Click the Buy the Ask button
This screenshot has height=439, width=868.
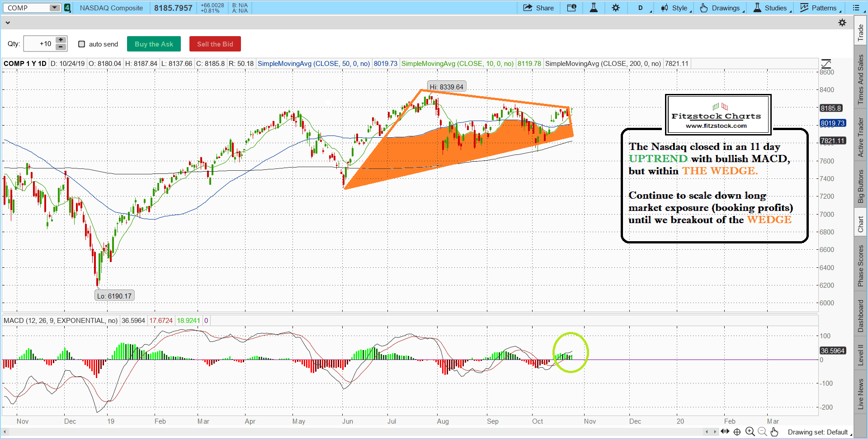154,44
